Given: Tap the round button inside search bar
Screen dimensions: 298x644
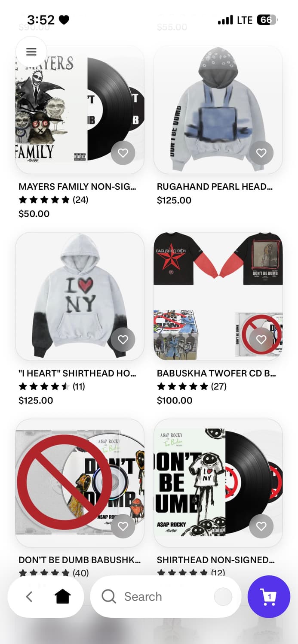Looking at the screenshot, I should [x=223, y=596].
